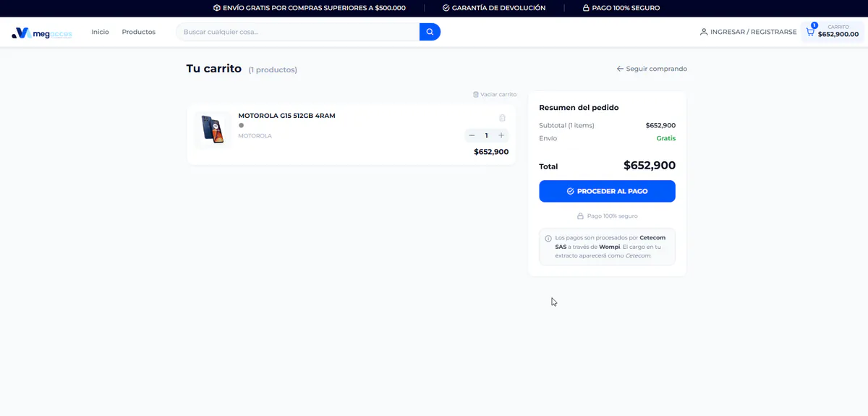Click Proceder al pago button
The image size is (868, 416).
click(607, 191)
